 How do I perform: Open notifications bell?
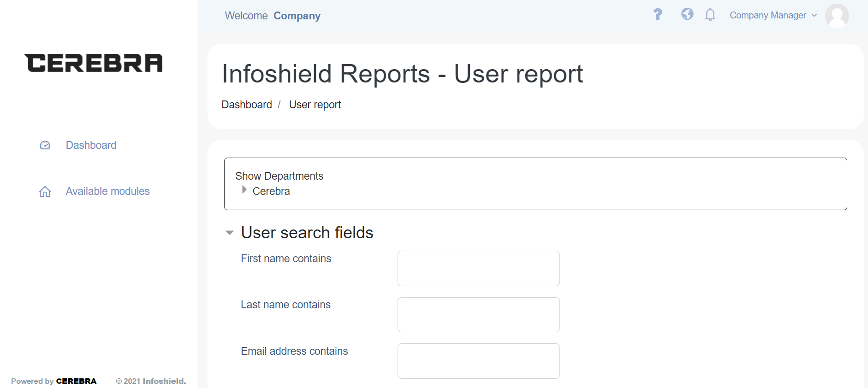tap(710, 15)
